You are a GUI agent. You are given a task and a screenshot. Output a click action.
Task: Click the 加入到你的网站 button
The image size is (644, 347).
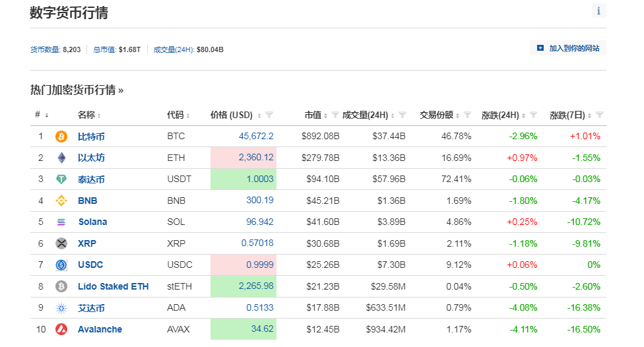point(568,48)
